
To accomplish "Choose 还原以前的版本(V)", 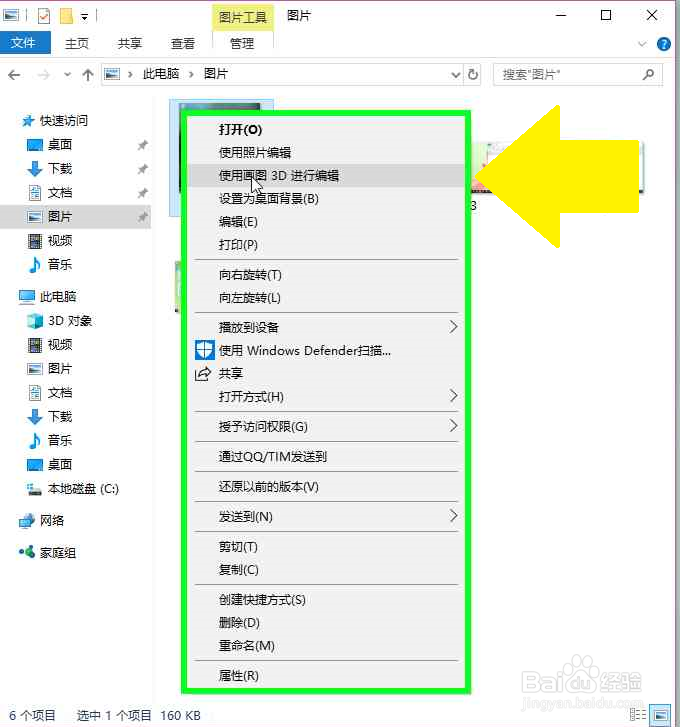I will click(326, 487).
